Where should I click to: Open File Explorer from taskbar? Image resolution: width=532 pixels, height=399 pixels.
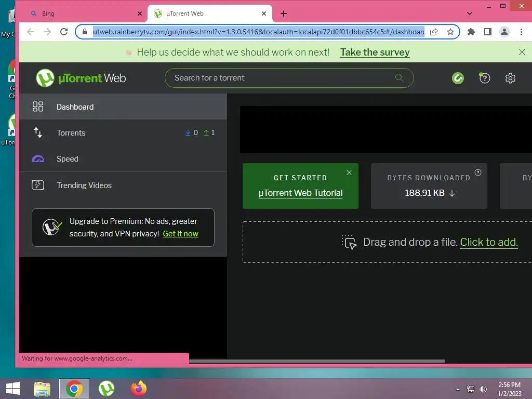(x=42, y=389)
